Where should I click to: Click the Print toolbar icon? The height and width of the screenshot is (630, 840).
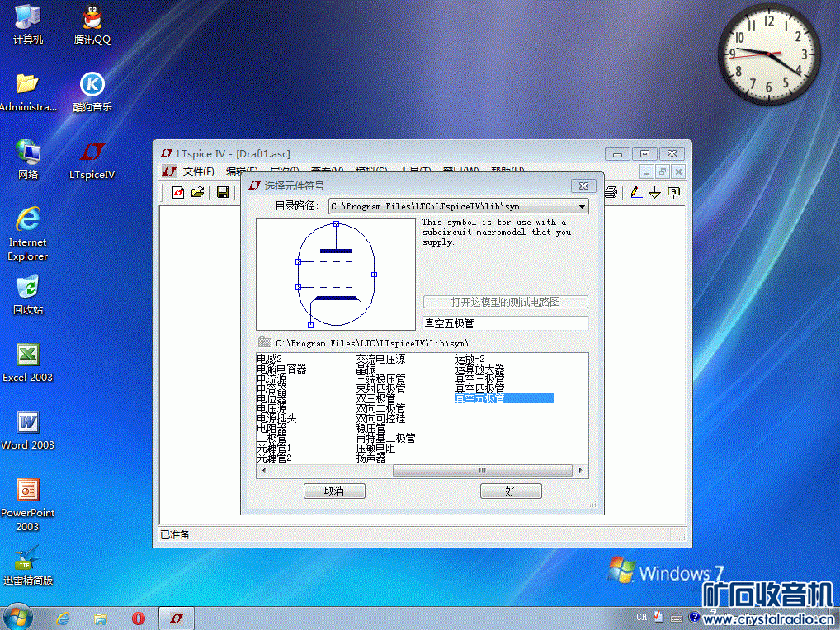[611, 192]
